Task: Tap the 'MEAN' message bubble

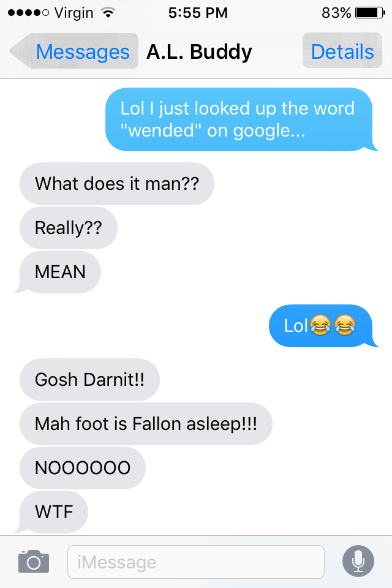Action: point(60,272)
